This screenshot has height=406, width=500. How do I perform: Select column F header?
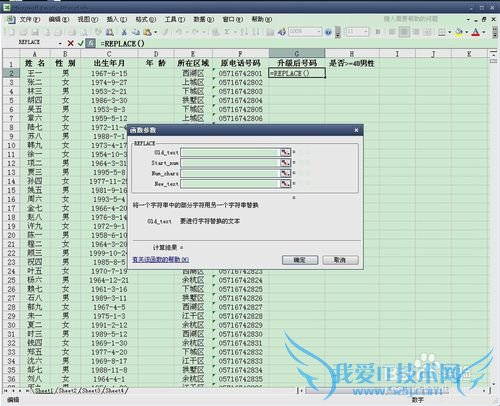coord(240,53)
